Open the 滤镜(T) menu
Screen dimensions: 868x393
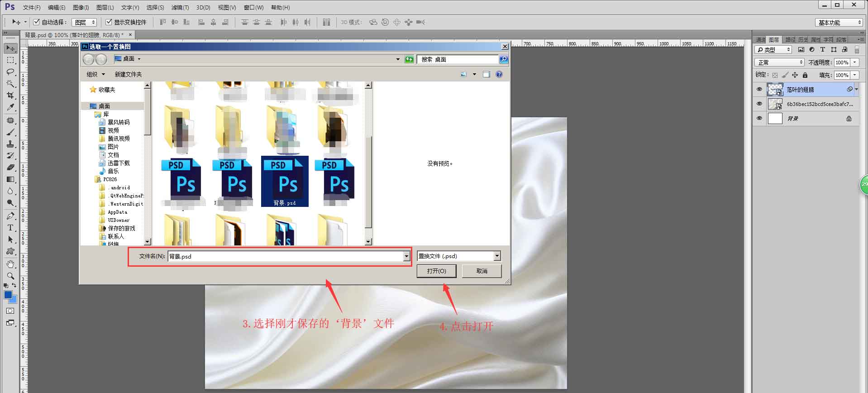[180, 8]
